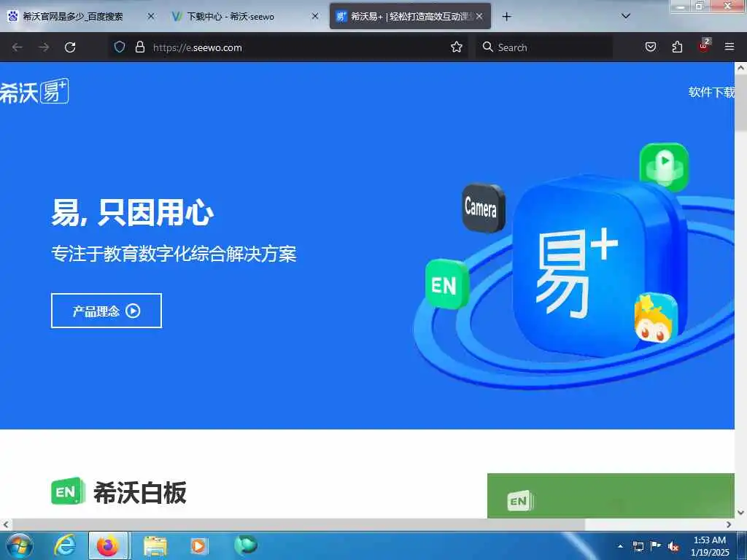The image size is (747, 560).
Task: Play the 产品理念 video button
Action: 107,311
